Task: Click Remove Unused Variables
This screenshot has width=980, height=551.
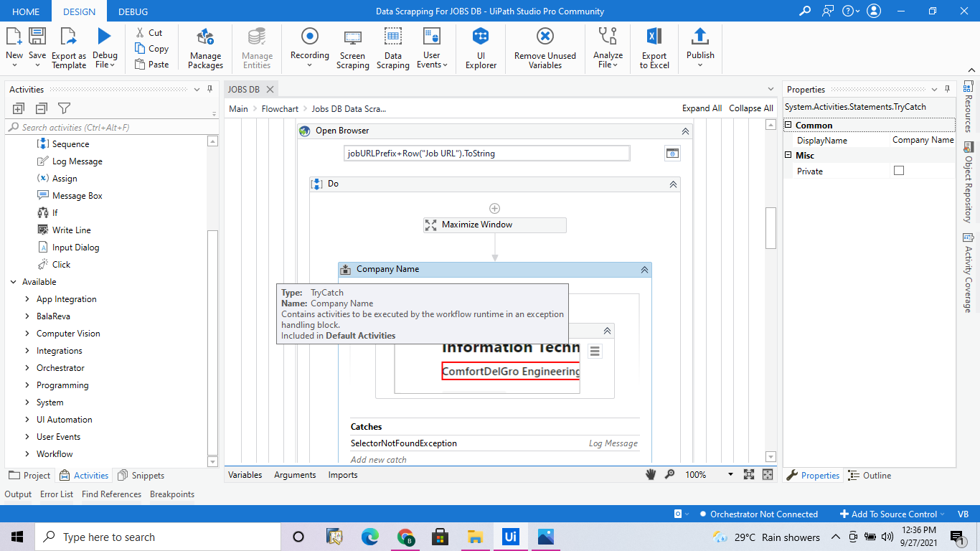Action: click(545, 48)
